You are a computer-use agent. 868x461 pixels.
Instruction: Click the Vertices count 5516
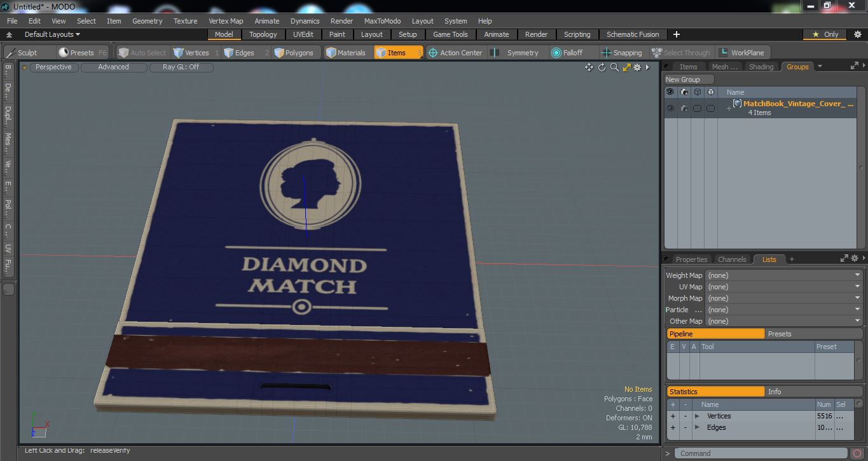[x=824, y=416]
